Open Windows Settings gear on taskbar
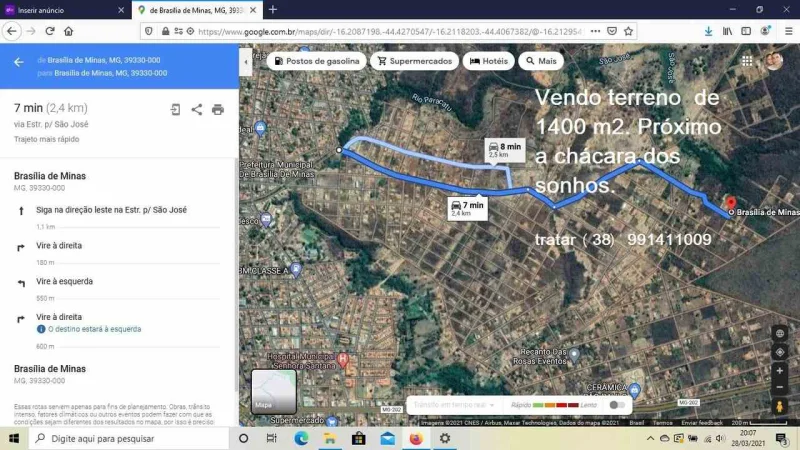The height and width of the screenshot is (450, 800). (445, 438)
